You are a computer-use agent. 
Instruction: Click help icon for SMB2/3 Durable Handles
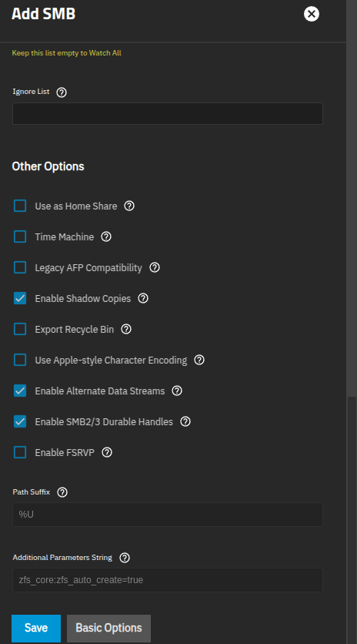(185, 421)
